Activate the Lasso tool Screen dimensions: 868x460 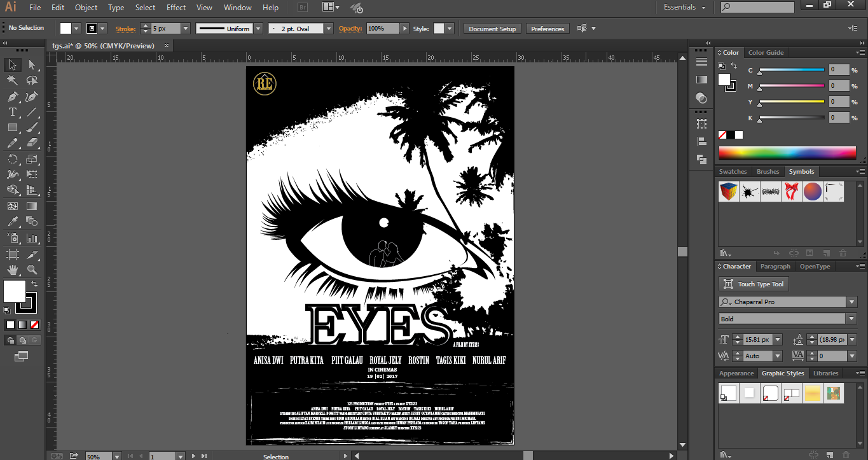coord(32,80)
